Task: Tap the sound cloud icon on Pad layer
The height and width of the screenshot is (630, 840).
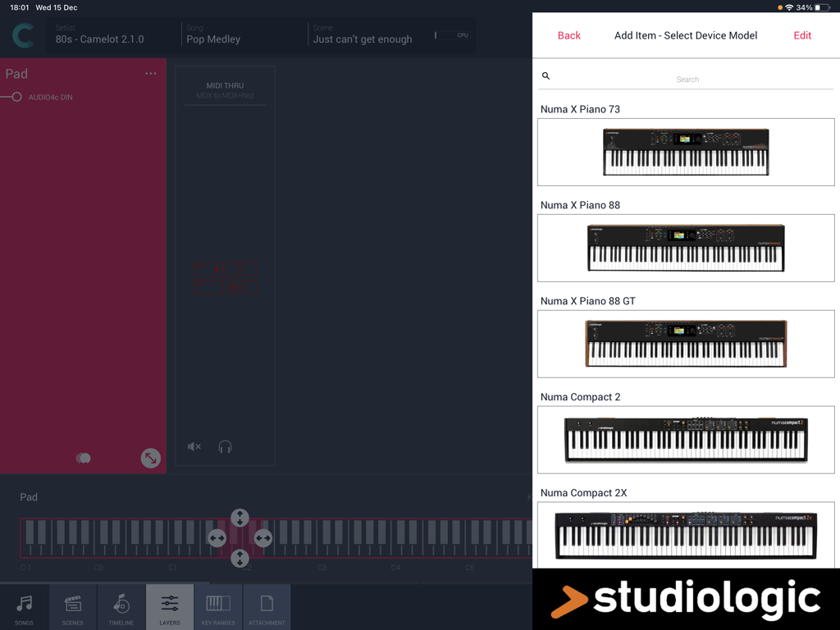Action: pyautogui.click(x=83, y=459)
